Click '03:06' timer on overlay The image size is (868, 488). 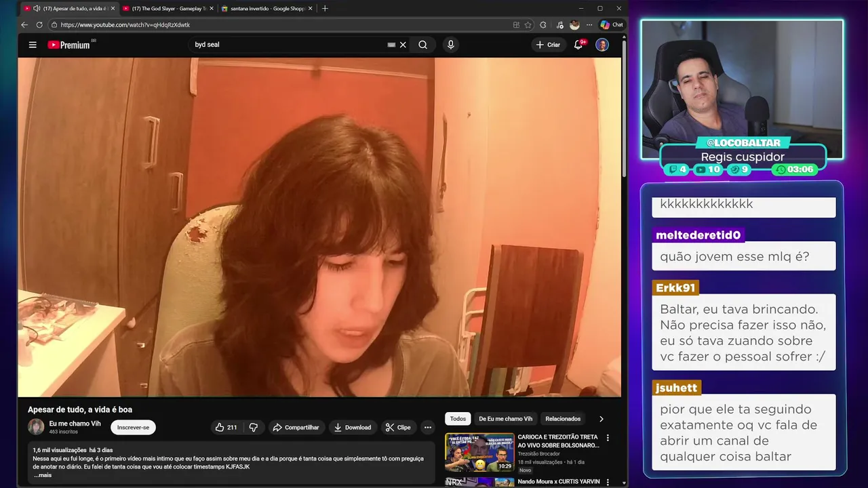pyautogui.click(x=795, y=169)
